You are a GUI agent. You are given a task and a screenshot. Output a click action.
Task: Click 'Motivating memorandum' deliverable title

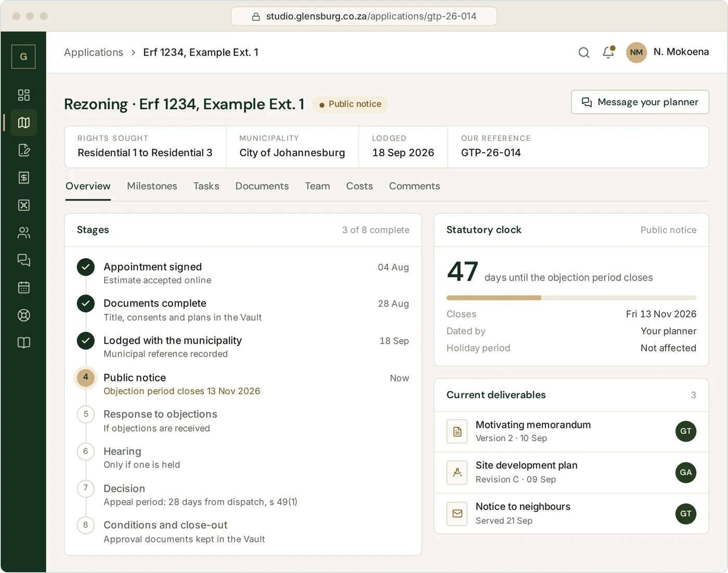(x=533, y=425)
